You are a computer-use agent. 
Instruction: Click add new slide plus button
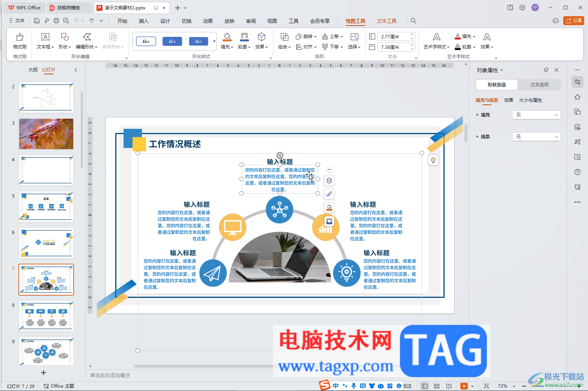44,373
